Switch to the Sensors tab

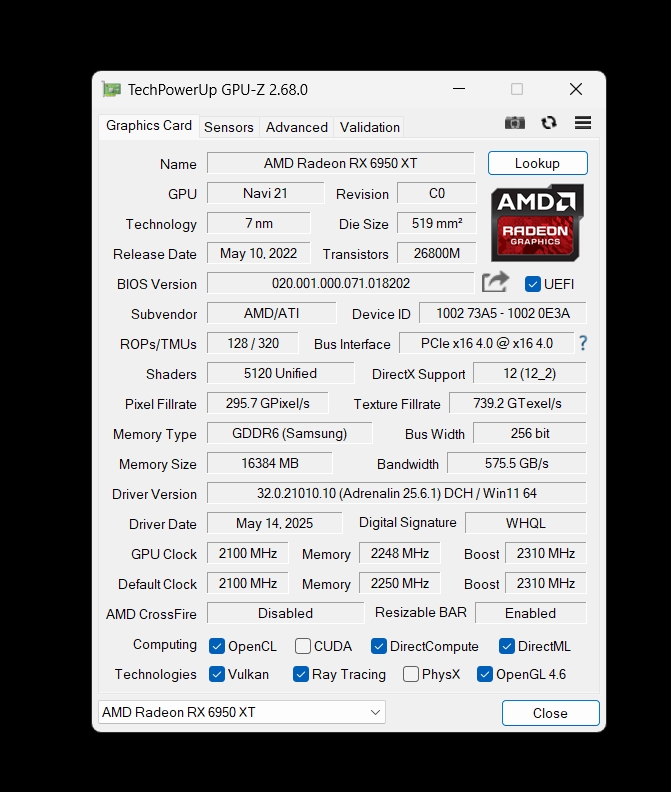(229, 127)
